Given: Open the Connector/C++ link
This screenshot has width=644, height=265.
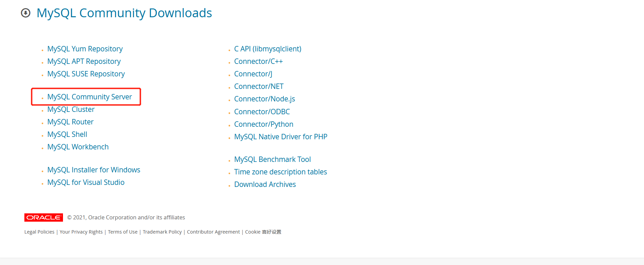Looking at the screenshot, I should 258,62.
